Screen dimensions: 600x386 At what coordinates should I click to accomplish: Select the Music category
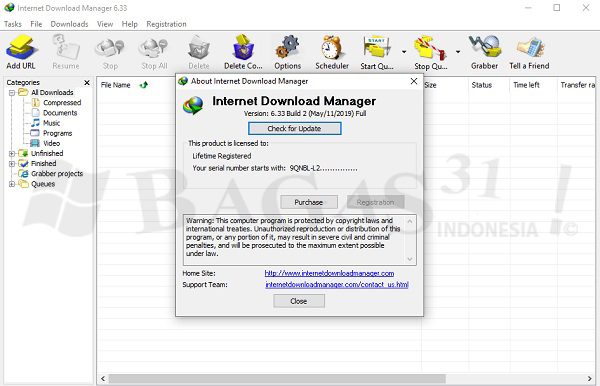(x=46, y=123)
